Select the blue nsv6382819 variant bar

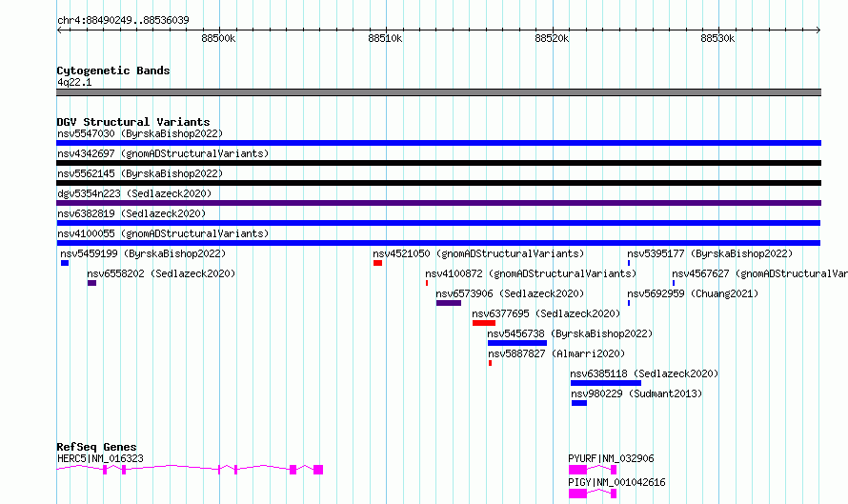tap(438, 223)
